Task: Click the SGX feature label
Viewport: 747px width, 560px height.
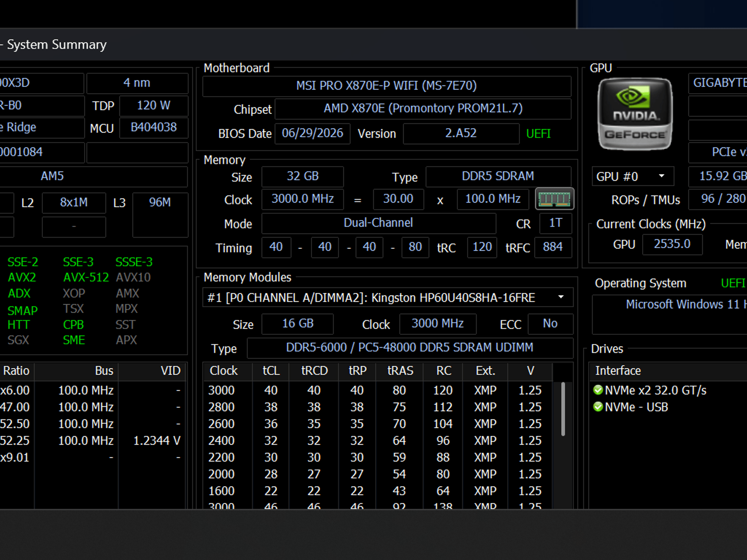Action: pyautogui.click(x=18, y=340)
